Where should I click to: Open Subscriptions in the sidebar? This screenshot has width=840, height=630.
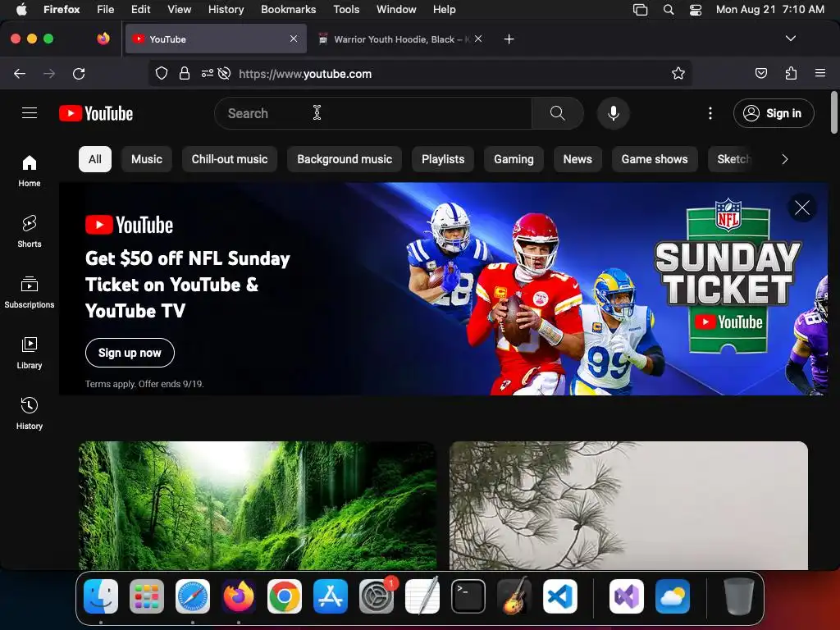[x=30, y=292]
